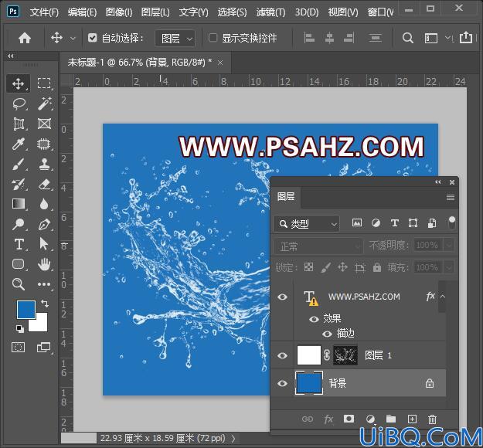This screenshot has width=483, height=448.
Task: Select the Horizontal Type tool
Action: coord(19,244)
